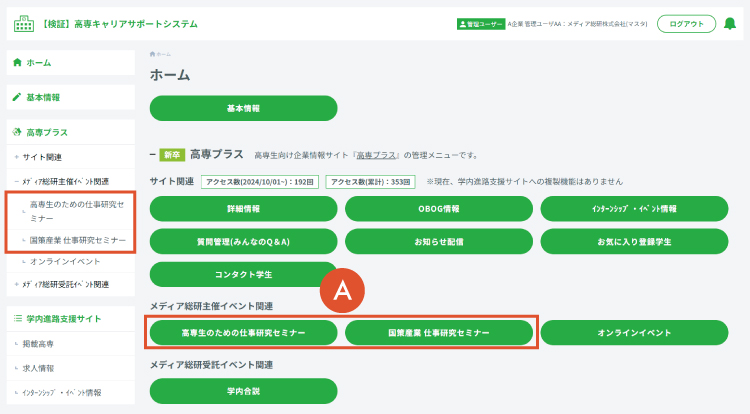Collapse the 高専プラス section with minus toggle

point(152,155)
